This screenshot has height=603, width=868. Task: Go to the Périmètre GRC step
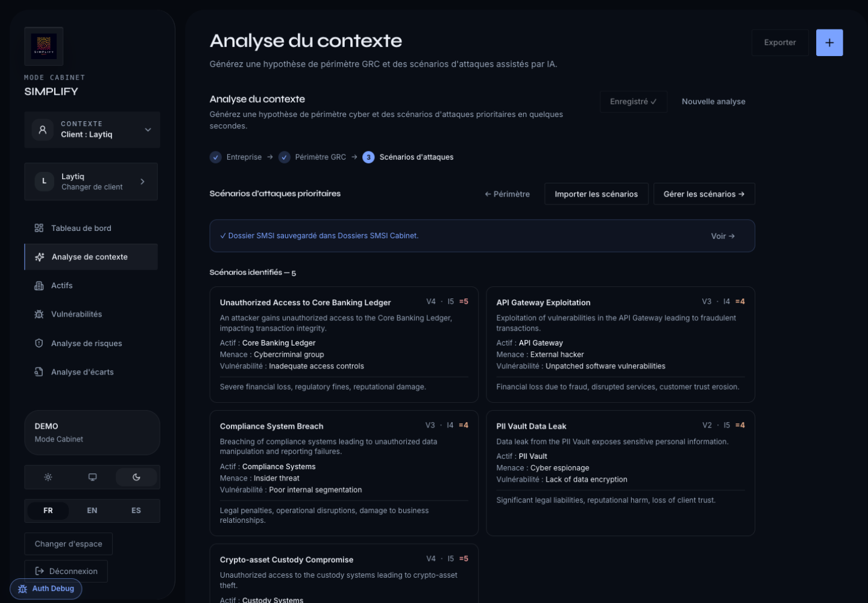[312, 157]
